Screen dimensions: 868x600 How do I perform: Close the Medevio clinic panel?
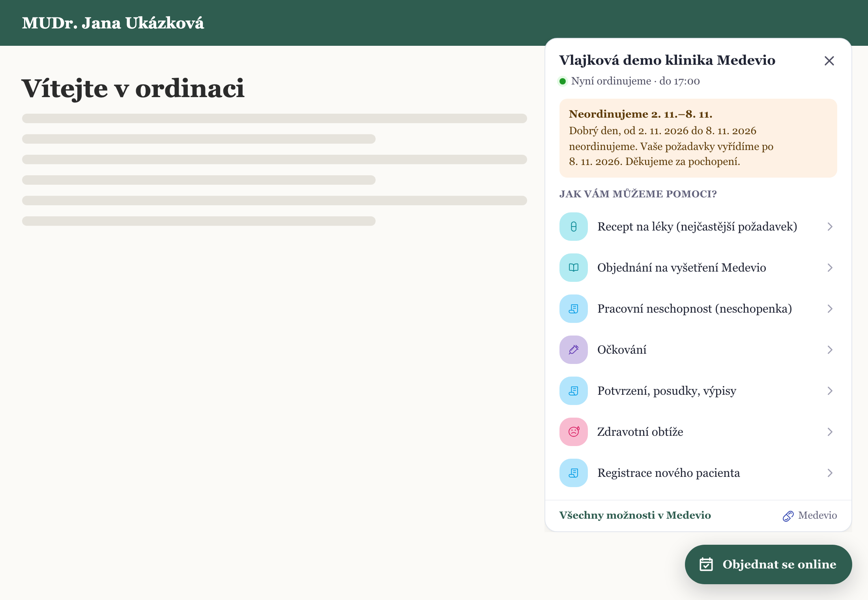pyautogui.click(x=829, y=61)
